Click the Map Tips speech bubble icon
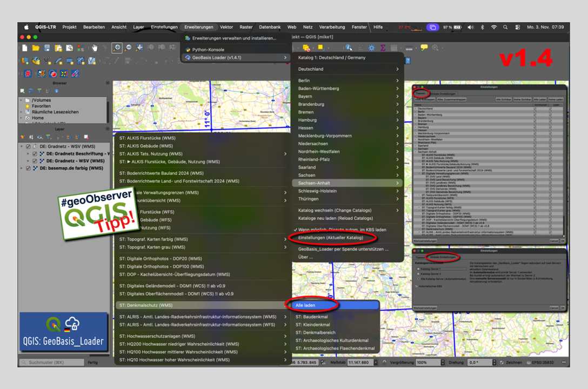 424,48
